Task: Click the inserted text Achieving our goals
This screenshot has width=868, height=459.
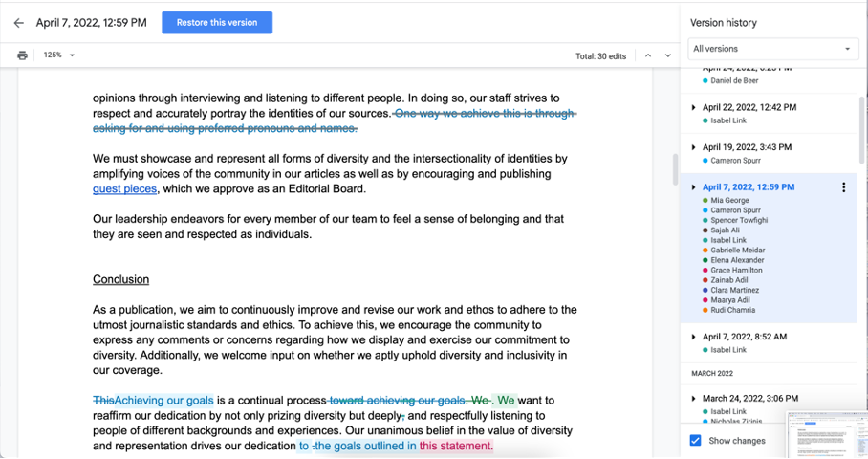Action: point(163,401)
